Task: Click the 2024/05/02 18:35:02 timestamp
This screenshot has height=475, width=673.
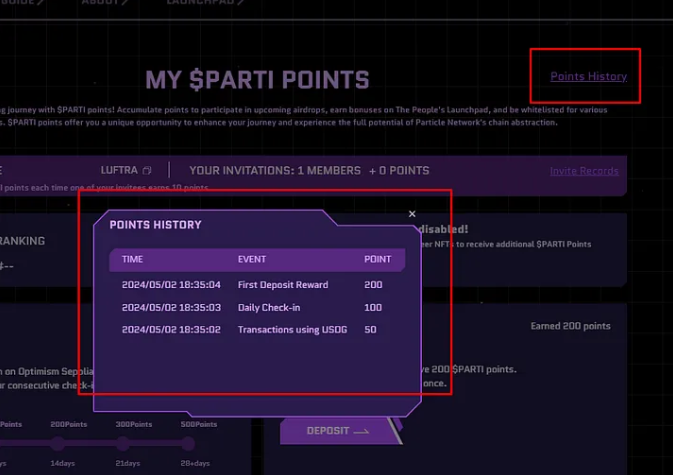Action: (x=171, y=330)
